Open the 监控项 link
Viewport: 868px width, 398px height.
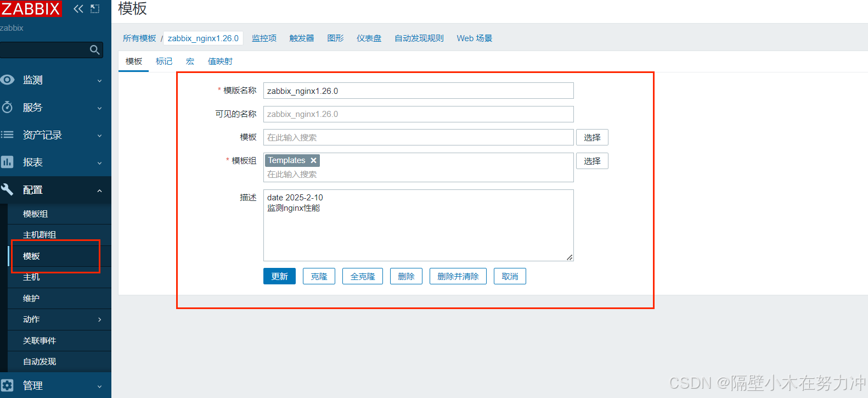pyautogui.click(x=264, y=38)
